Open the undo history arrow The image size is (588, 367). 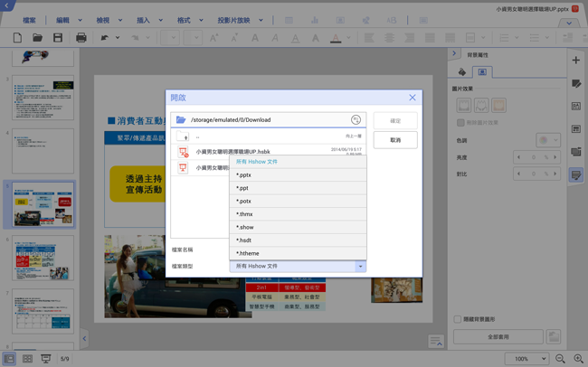(118, 37)
